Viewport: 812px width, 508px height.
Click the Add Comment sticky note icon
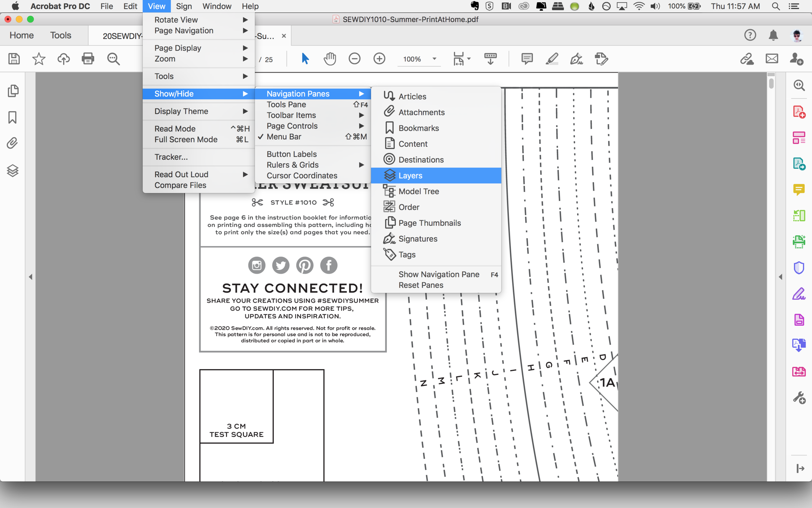coord(527,59)
